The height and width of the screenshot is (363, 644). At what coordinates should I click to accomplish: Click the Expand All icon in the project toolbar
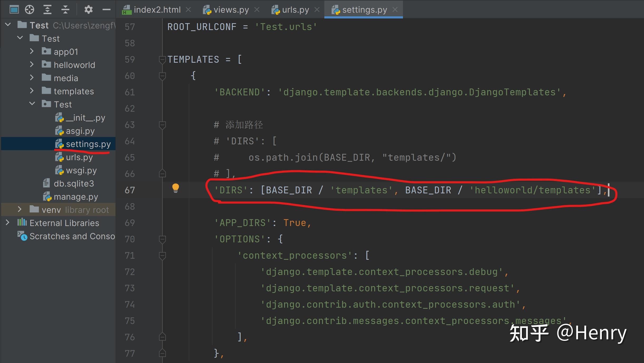pyautogui.click(x=47, y=10)
